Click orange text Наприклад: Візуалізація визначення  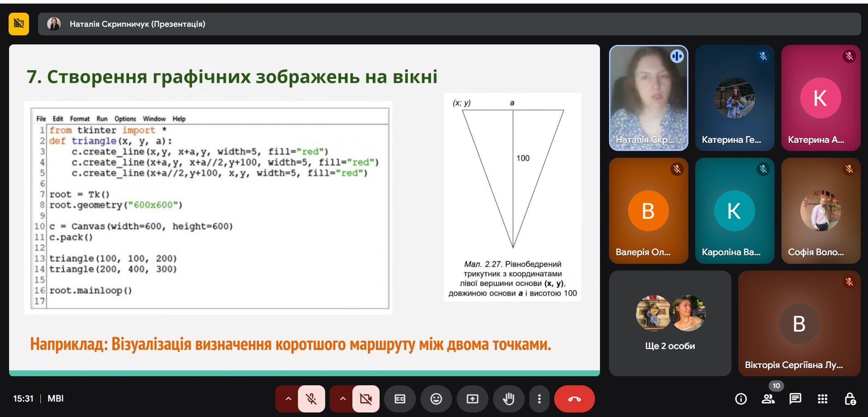[x=291, y=344]
